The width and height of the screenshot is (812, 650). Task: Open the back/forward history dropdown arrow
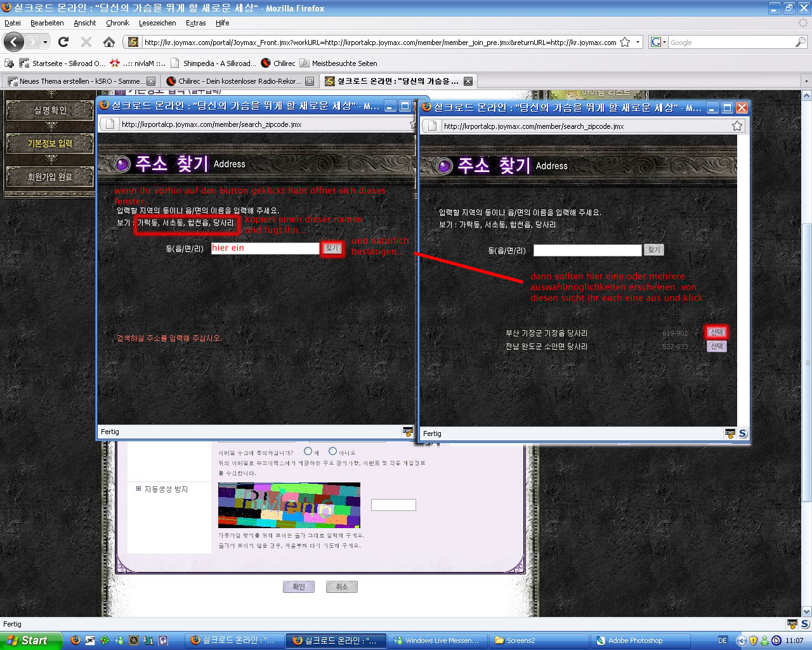[45, 43]
